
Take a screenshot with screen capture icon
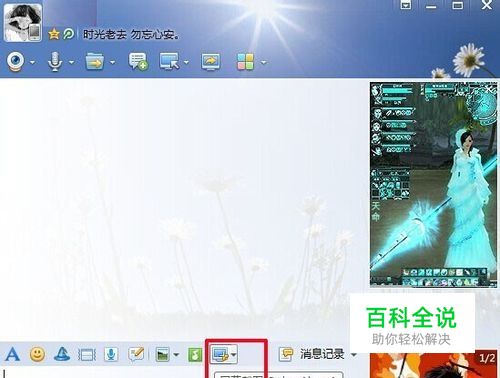coord(221,354)
